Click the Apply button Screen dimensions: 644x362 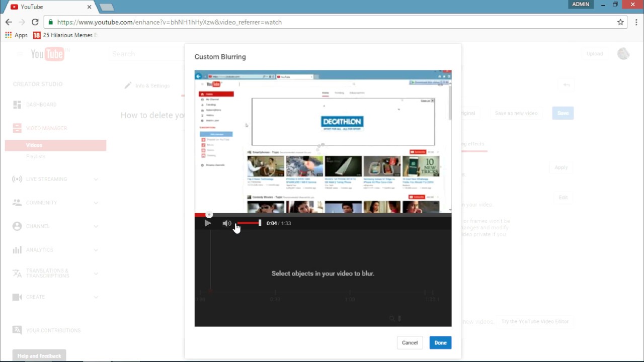click(x=561, y=167)
